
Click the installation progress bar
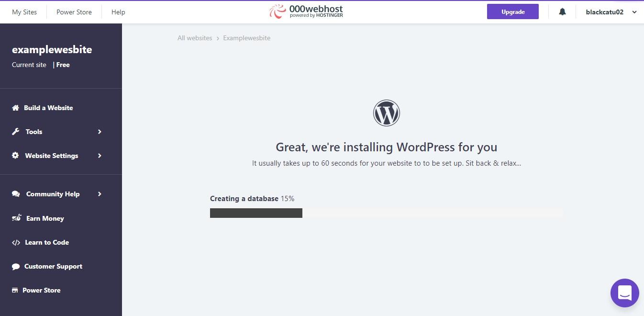(387, 213)
